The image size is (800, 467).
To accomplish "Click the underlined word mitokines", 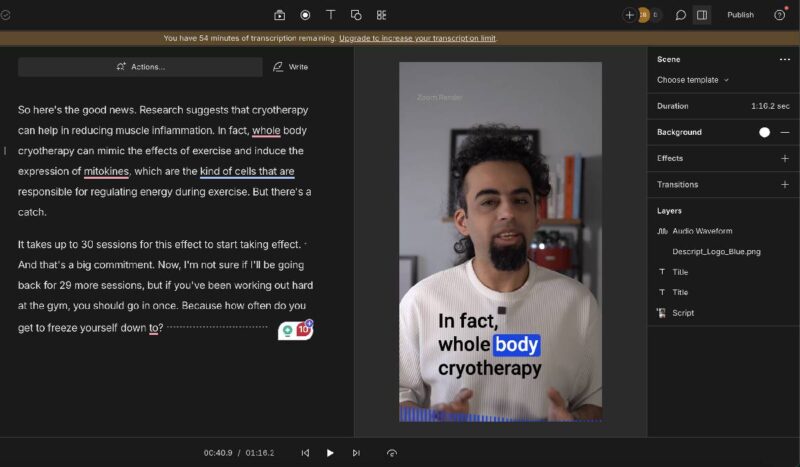I will (x=106, y=171).
